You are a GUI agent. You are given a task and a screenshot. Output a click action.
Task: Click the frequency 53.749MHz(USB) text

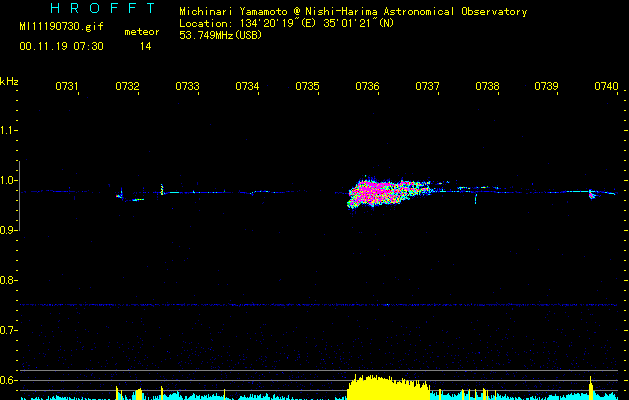coord(221,35)
